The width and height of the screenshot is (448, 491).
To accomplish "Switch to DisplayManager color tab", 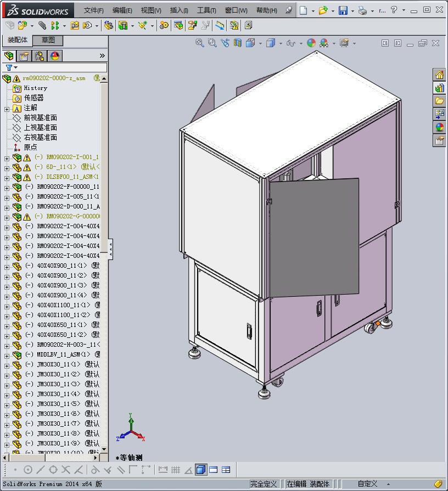I will click(x=55, y=56).
